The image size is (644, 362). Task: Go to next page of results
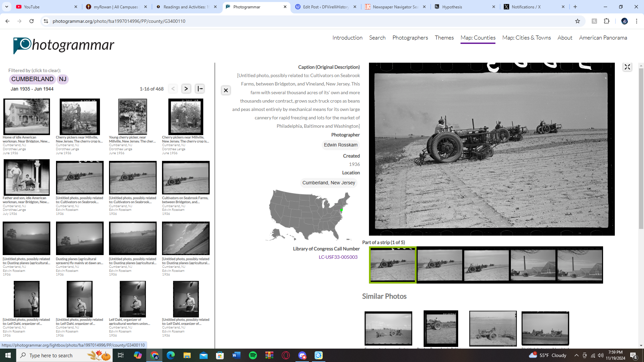pos(186,89)
